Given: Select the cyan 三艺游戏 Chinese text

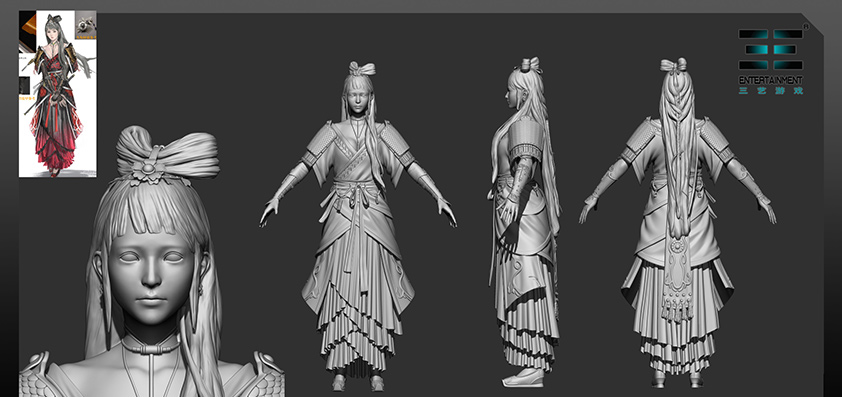Looking at the screenshot, I should pos(771,91).
